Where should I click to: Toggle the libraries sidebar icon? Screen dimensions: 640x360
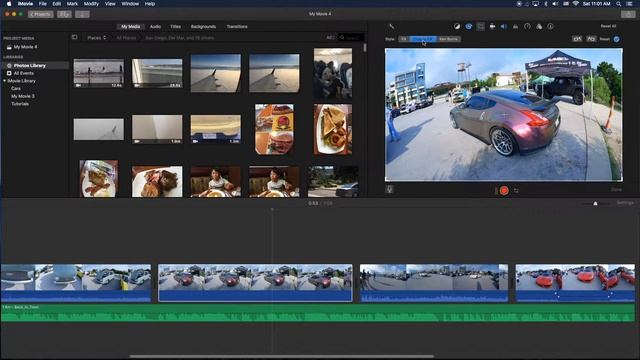pyautogui.click(x=74, y=37)
